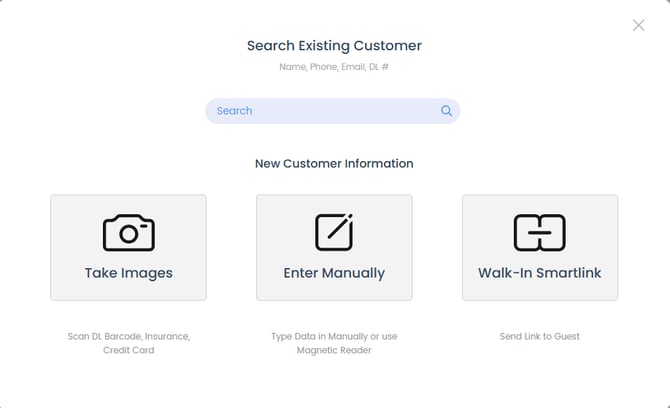
Task: Click the pencil-on-square Enter Manually icon
Action: (x=334, y=232)
